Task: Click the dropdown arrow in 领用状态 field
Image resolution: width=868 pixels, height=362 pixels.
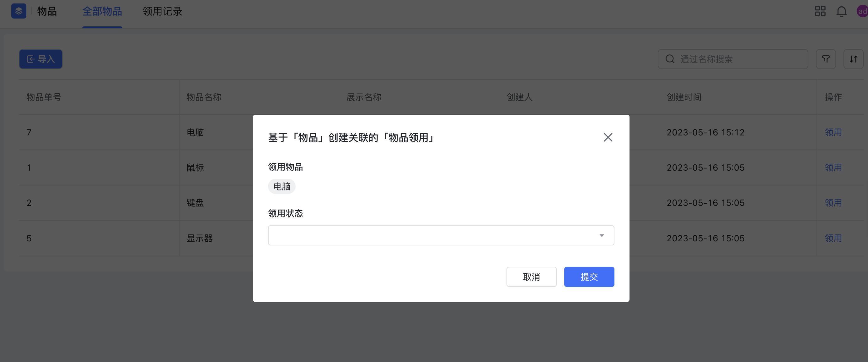Action: pyautogui.click(x=602, y=235)
